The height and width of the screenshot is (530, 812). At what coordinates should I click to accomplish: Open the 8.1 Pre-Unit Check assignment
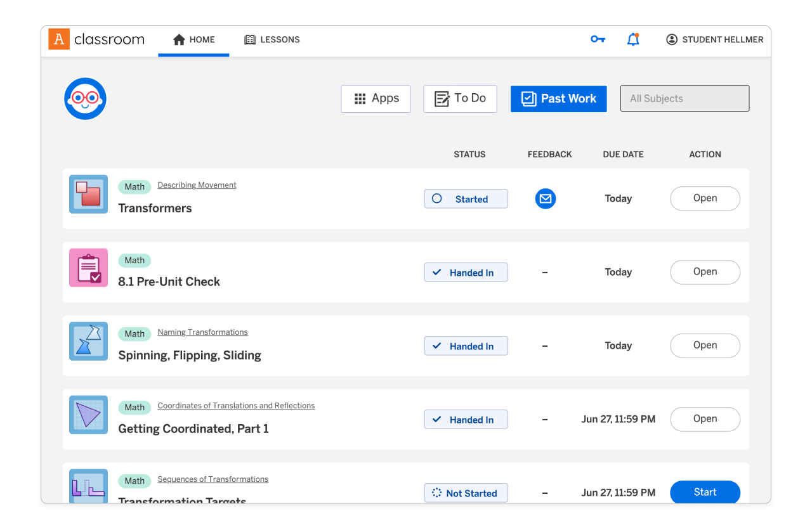705,272
